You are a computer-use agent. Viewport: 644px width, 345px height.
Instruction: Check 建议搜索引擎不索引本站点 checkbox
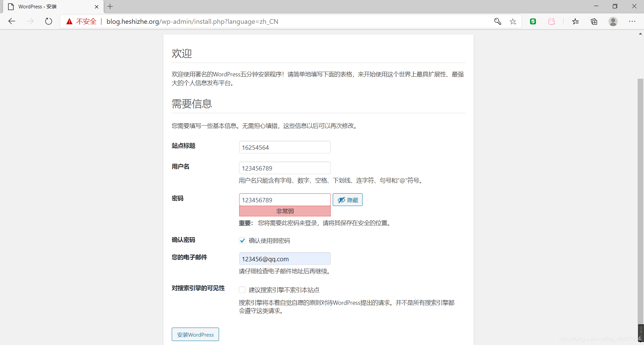pyautogui.click(x=242, y=290)
